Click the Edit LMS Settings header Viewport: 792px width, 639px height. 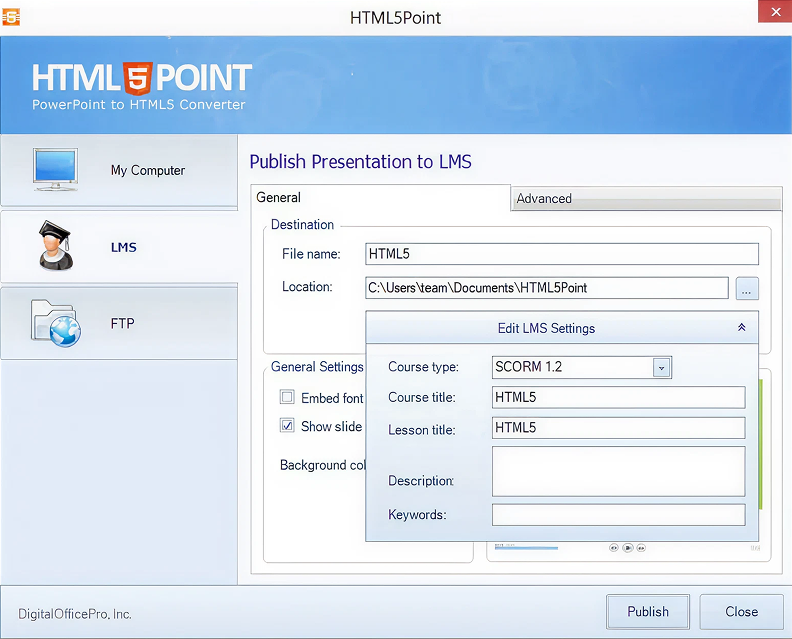point(562,328)
